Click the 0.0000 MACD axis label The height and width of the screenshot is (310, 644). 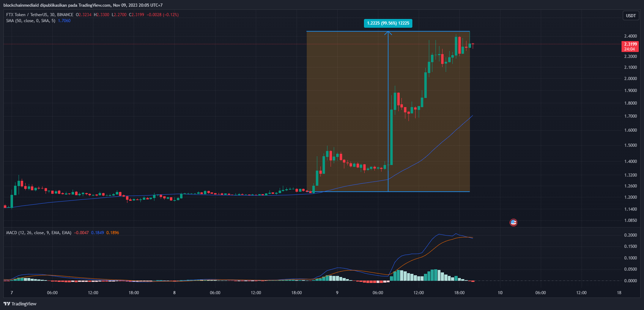pos(630,281)
